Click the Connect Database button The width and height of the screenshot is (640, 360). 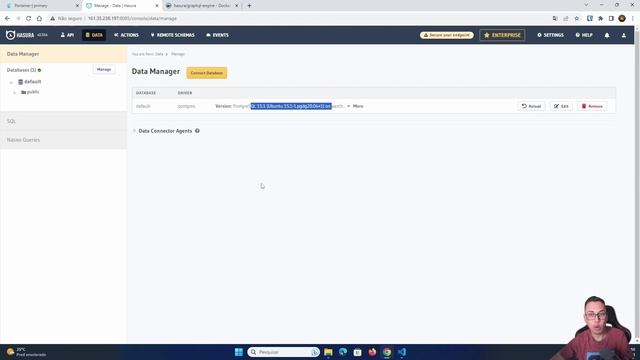coord(207,73)
